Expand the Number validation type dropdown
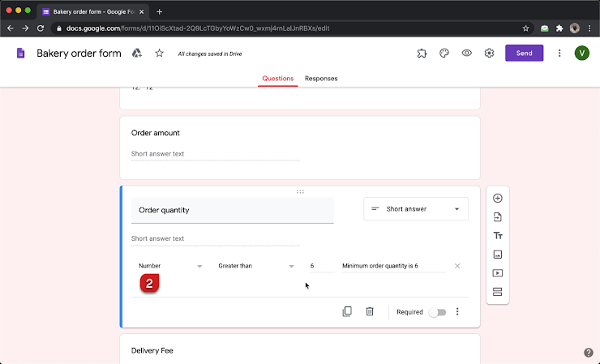 170,266
